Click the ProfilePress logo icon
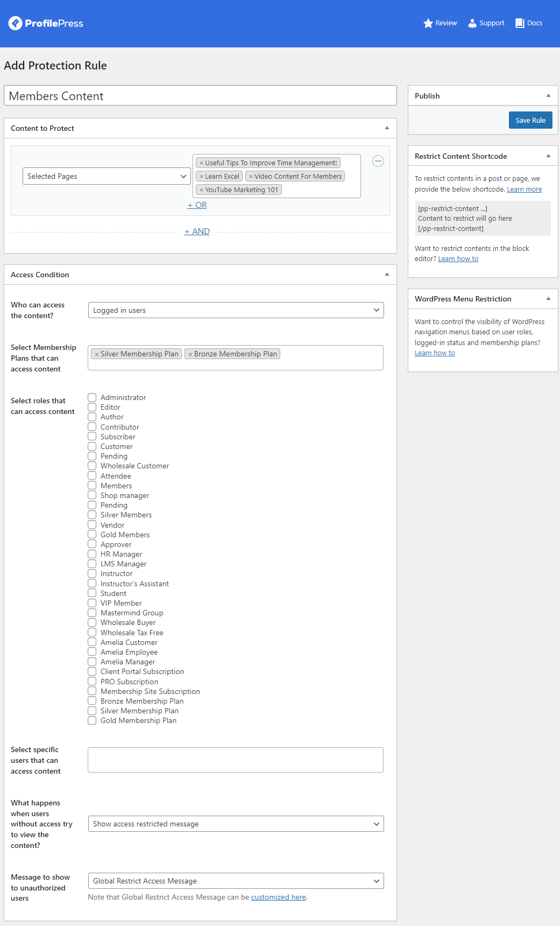560x926 pixels. [x=15, y=23]
